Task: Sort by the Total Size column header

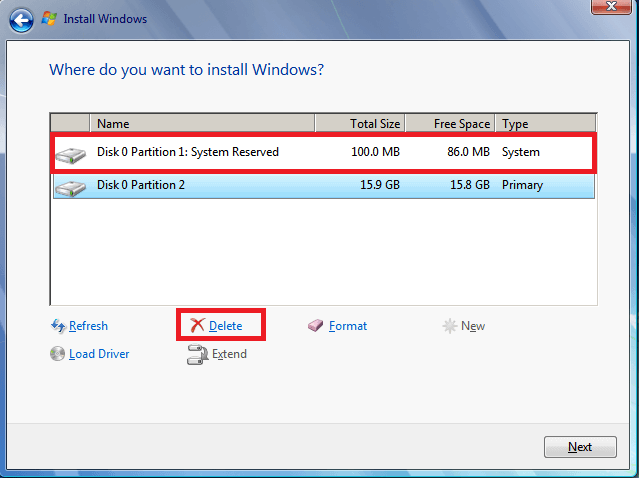Action: [x=360, y=124]
